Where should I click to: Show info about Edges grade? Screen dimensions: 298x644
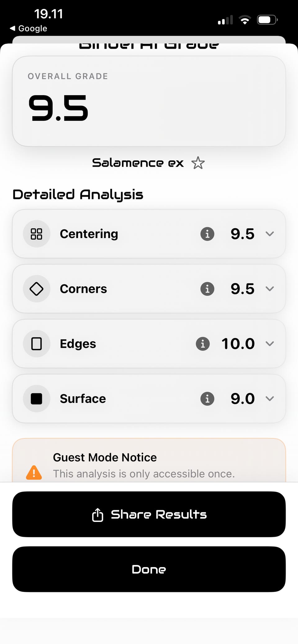click(x=203, y=344)
